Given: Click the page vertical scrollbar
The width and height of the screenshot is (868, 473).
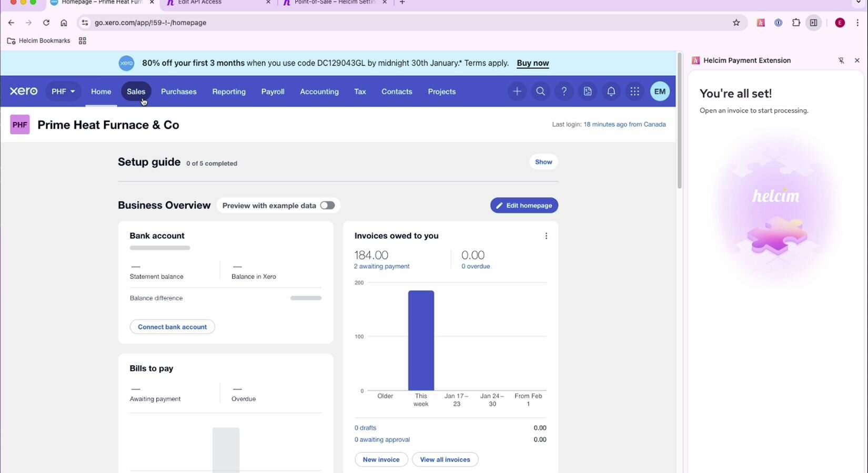Looking at the screenshot, I should tap(679, 121).
